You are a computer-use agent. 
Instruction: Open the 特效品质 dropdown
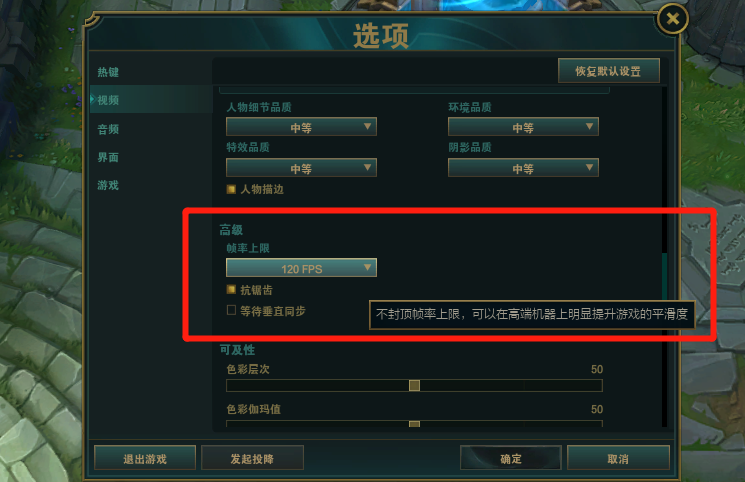coord(301,168)
